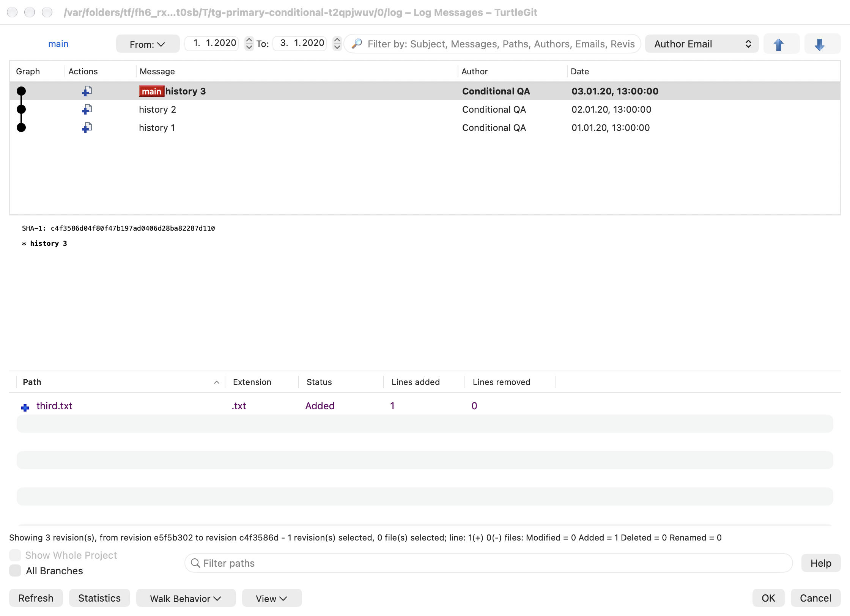
Task: Click the graph node of history 1 commit
Action: coord(21,127)
